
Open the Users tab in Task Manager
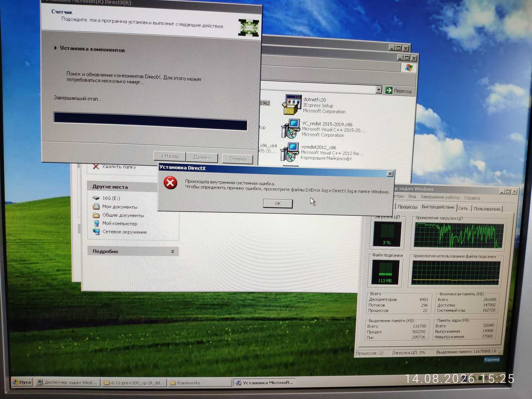pos(487,209)
